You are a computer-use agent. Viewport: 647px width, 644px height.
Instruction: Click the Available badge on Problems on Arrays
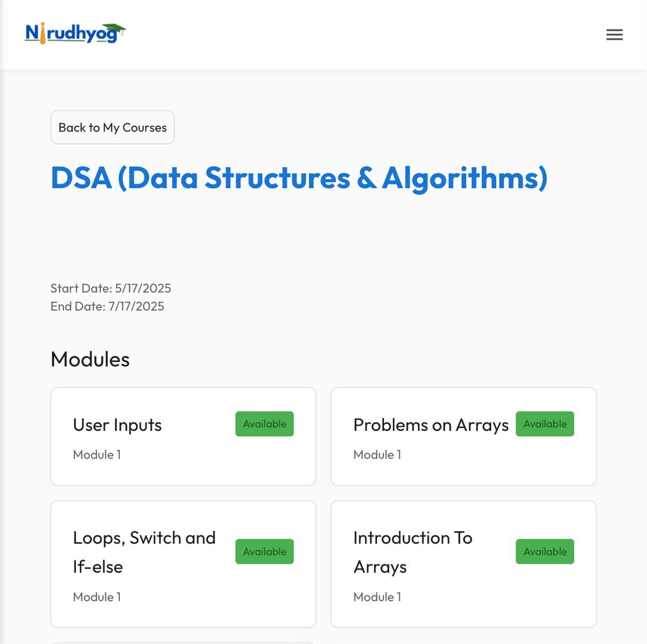click(x=545, y=424)
